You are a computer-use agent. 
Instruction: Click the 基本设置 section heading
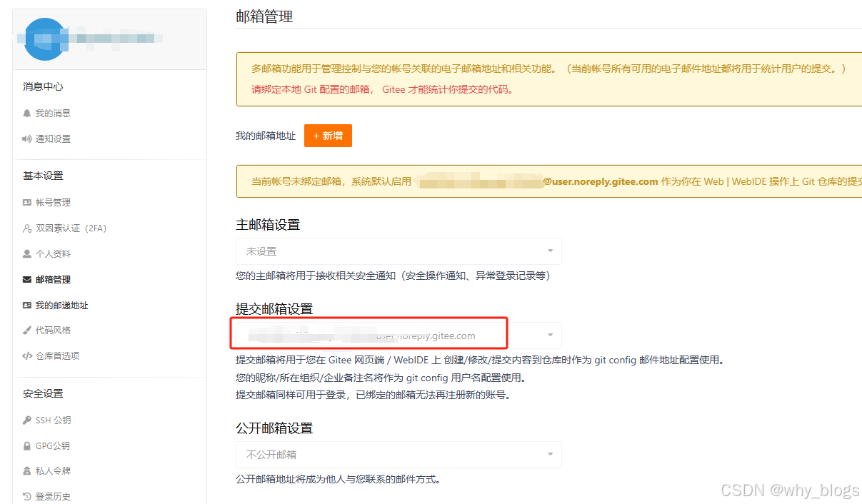43,176
